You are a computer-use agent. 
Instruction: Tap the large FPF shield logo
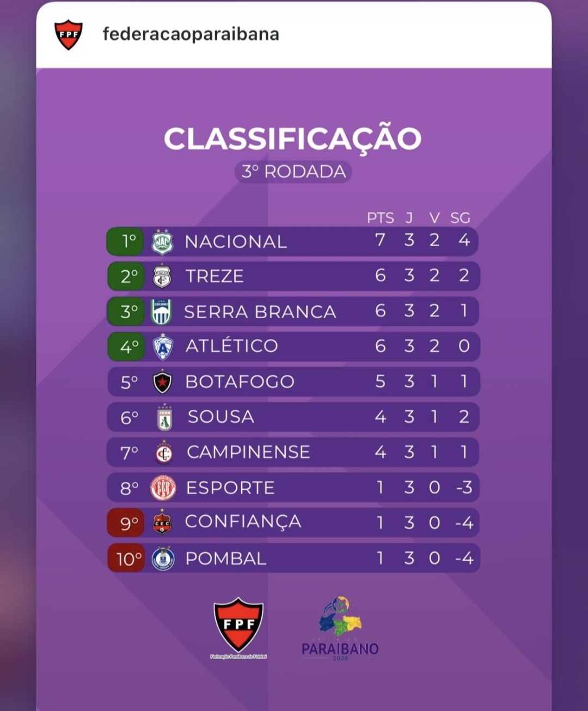[238, 625]
